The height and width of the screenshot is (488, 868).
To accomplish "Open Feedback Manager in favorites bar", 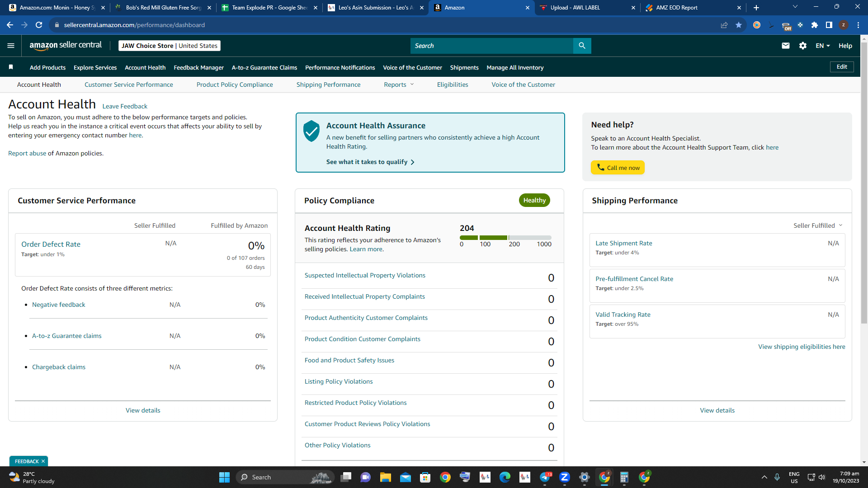I will (x=198, y=67).
